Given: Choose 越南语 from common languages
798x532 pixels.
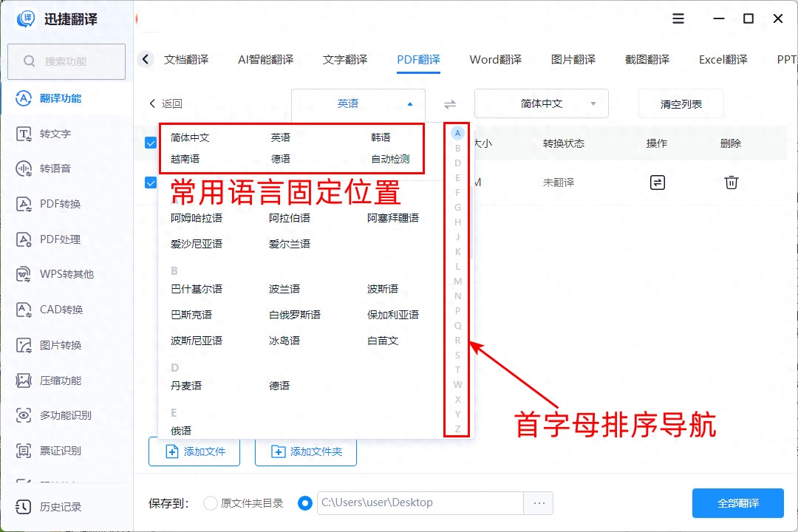Looking at the screenshot, I should 185,159.
